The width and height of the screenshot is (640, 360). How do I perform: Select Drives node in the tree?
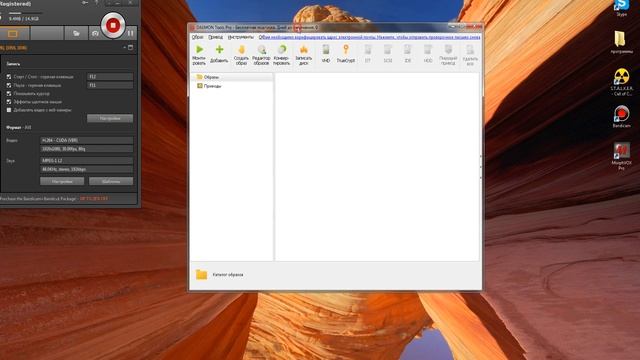pos(213,86)
